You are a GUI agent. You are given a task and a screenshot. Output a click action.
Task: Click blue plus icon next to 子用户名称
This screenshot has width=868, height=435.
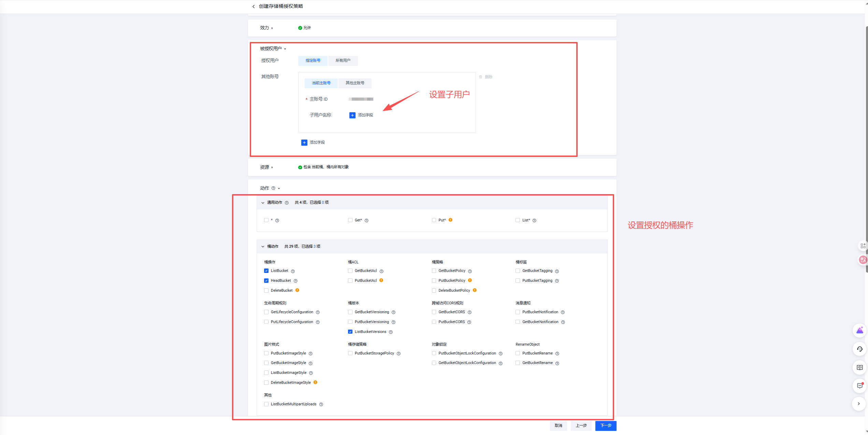point(352,115)
